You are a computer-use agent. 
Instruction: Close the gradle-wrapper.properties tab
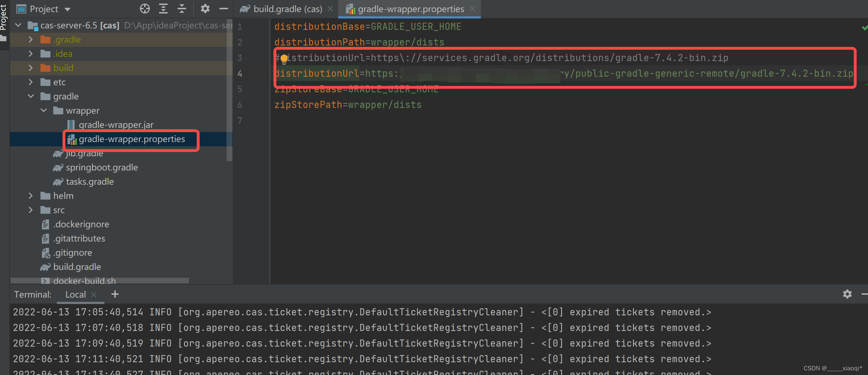point(472,9)
